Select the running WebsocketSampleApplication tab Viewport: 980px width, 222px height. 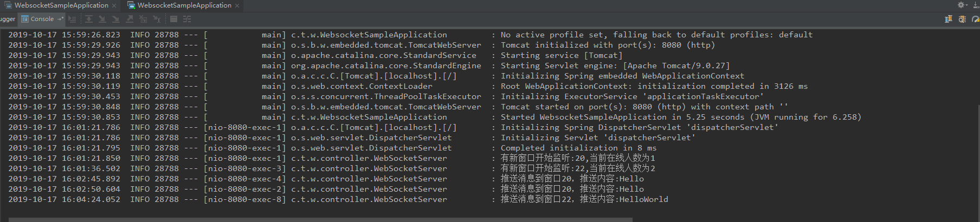point(184,5)
